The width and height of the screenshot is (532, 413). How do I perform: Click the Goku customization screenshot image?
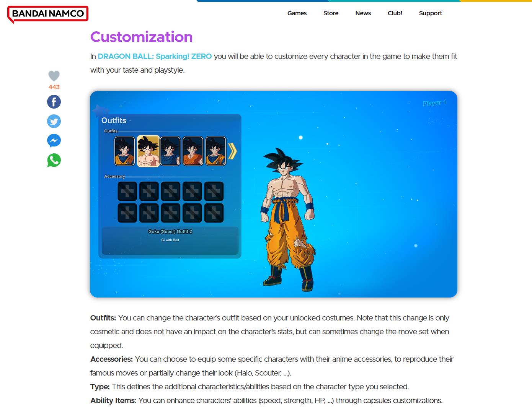[274, 194]
